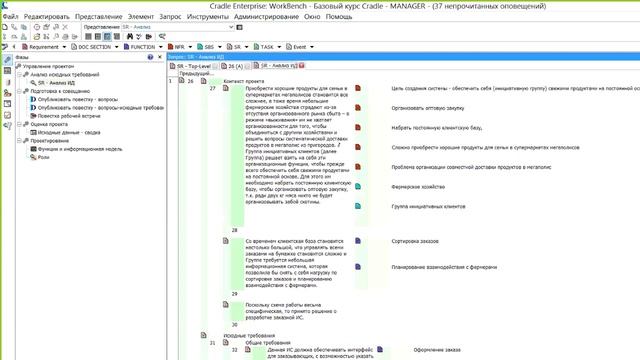Click the DOC SECTION item type button
Screen dimensions: 640x360
tap(91, 47)
